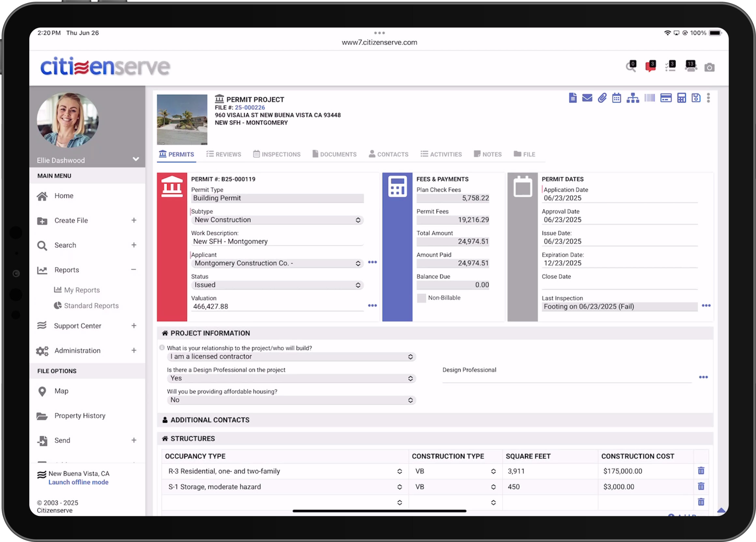This screenshot has height=542, width=756.
Task: Click the envelope email icon in the toolbar
Action: click(587, 98)
